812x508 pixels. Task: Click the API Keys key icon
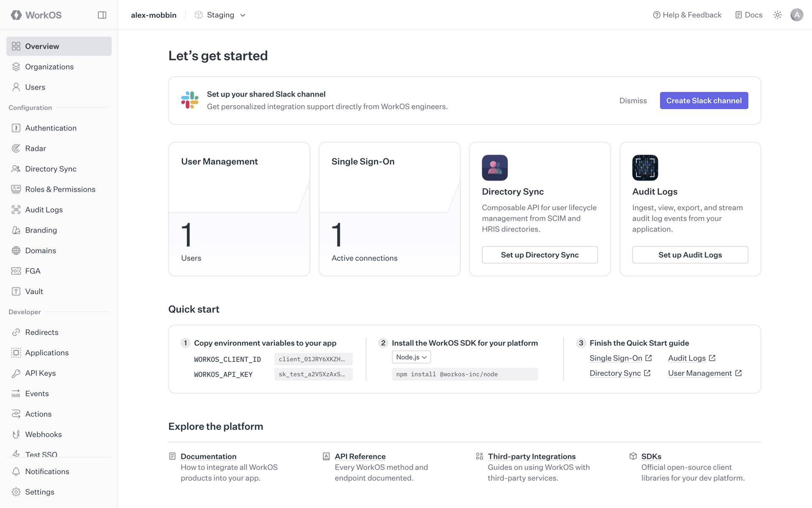coord(16,373)
